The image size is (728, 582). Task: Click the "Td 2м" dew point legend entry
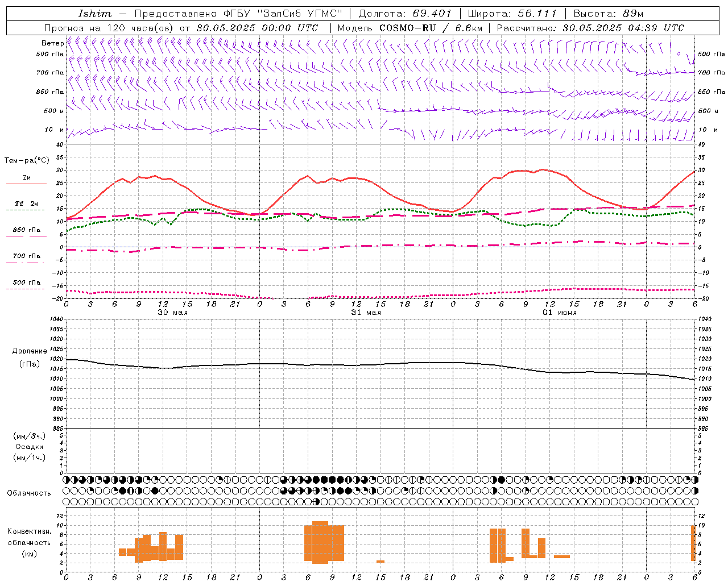pyautogui.click(x=26, y=203)
